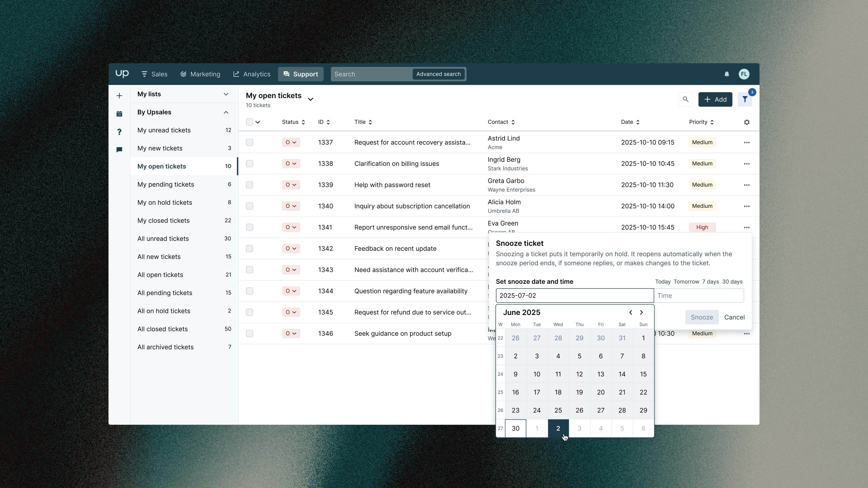Image resolution: width=868 pixels, height=488 pixels.
Task: Open the table column settings gear
Action: click(747, 122)
